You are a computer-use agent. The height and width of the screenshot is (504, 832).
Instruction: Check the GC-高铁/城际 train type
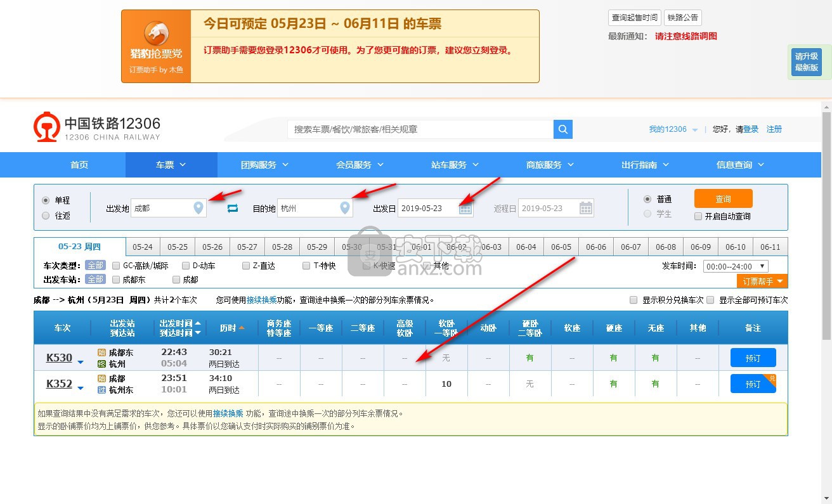116,266
